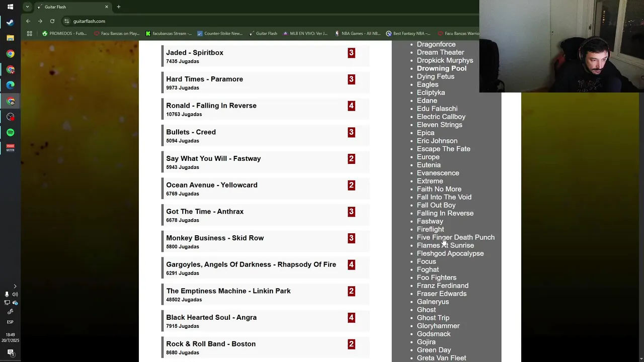Open Five Finger Death Punch link
The height and width of the screenshot is (362, 644).
(x=455, y=237)
